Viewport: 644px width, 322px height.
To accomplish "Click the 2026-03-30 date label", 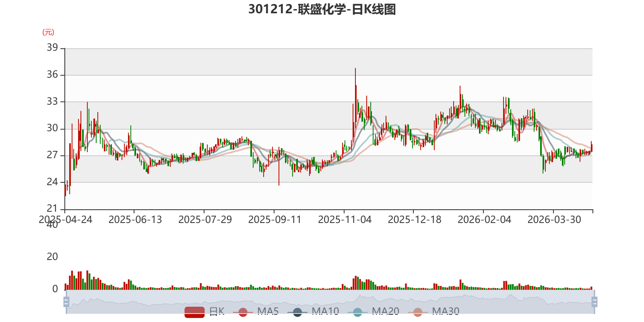I will pos(554,219).
